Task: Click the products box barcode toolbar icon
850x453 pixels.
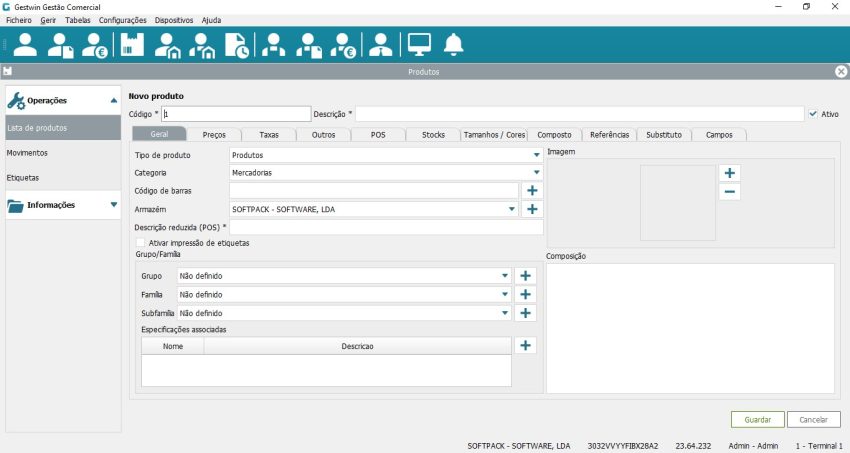Action: [132, 45]
